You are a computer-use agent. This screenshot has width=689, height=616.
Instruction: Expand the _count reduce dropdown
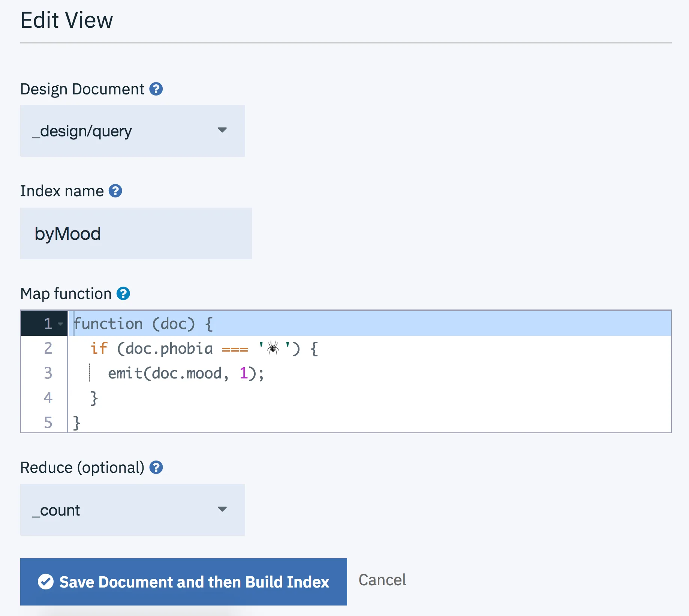point(133,510)
